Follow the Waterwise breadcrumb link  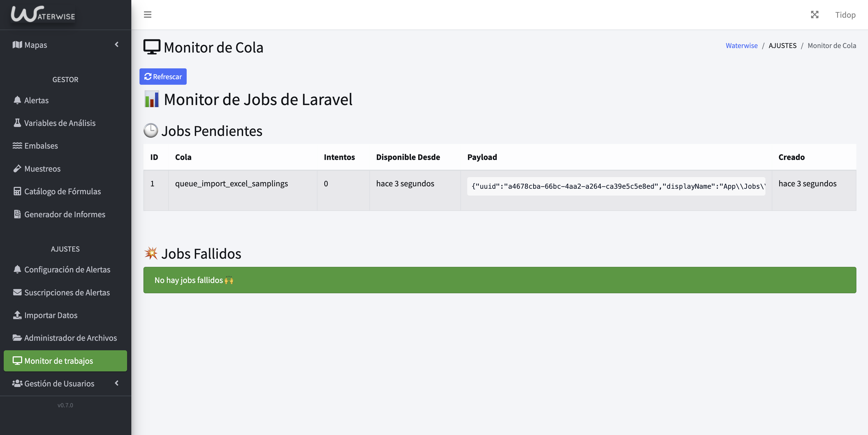[x=741, y=45]
